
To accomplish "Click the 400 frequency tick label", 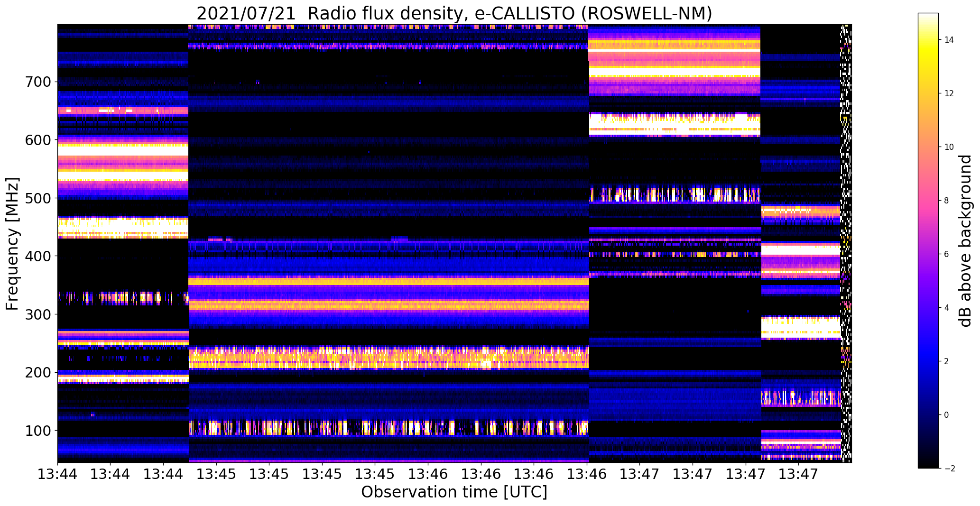I will pyautogui.click(x=37, y=256).
